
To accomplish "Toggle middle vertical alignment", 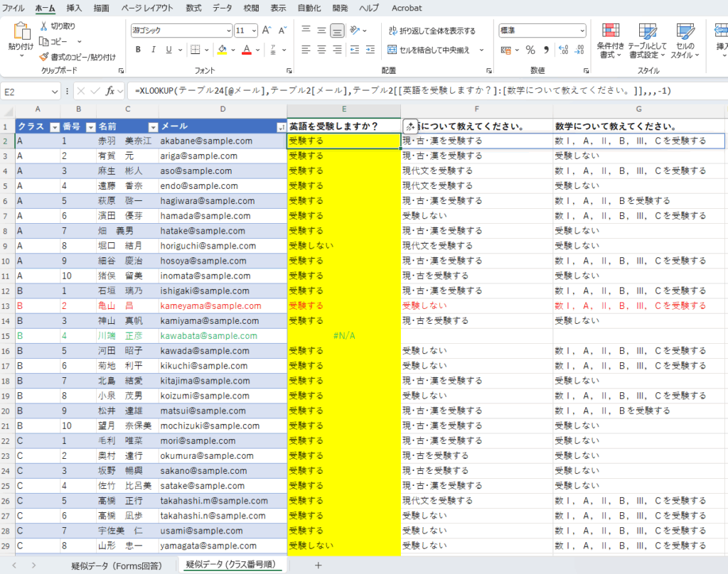I will coord(321,31).
